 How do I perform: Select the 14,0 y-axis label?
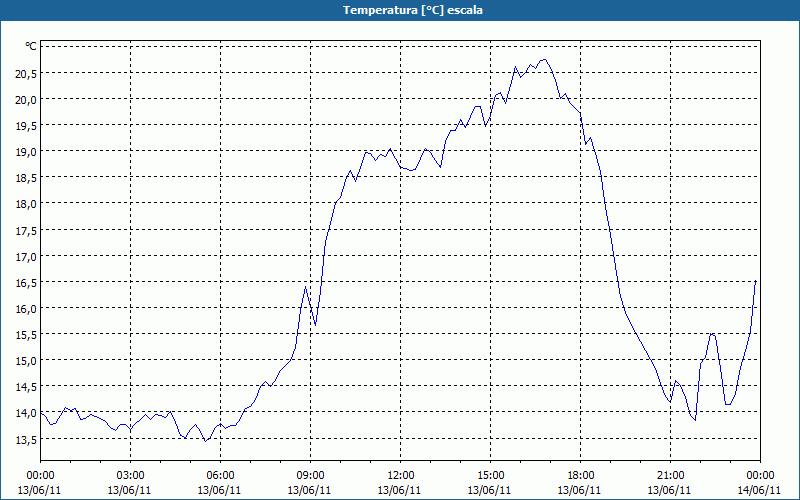tap(26, 413)
